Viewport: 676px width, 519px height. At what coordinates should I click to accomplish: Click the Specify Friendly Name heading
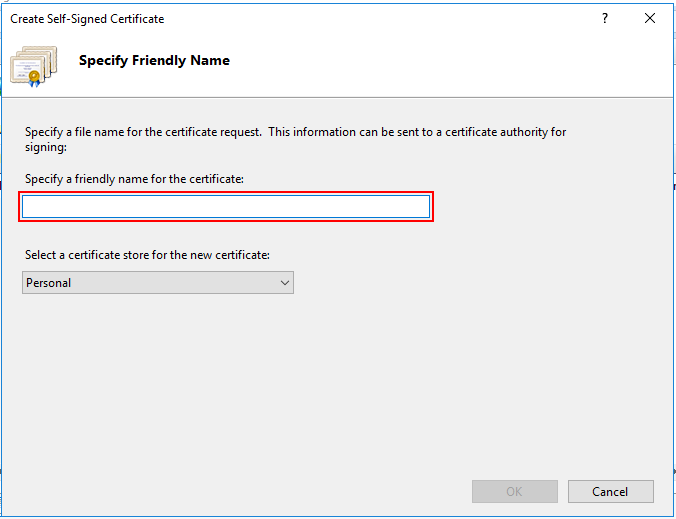154,61
